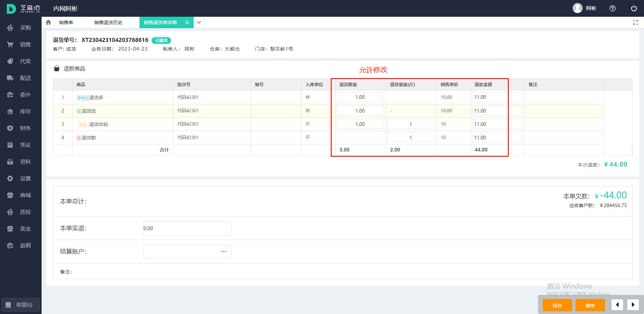Screen dimensions: 644x314
Task: Click the 撤单 button
Action: point(590,305)
